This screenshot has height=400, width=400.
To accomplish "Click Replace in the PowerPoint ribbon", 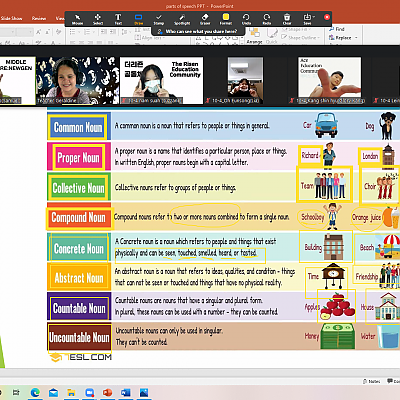I will 340,38.
